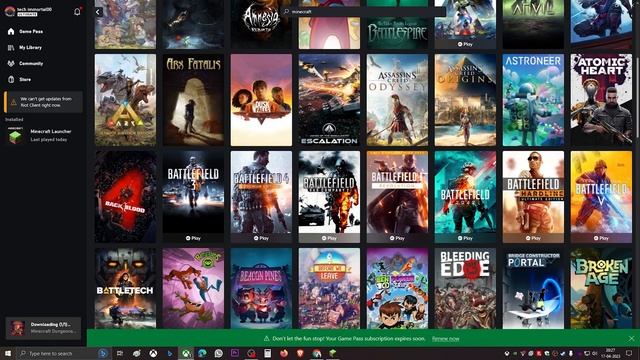Open the Atomic Heart game tile
This screenshot has height=360, width=640.
point(601,100)
